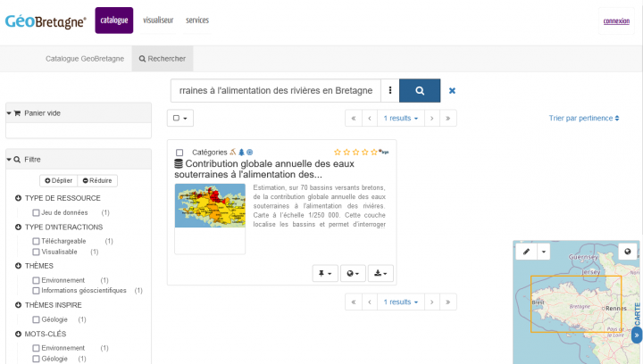Open the record's map thumbnail
The image size is (643, 364).
210,205
